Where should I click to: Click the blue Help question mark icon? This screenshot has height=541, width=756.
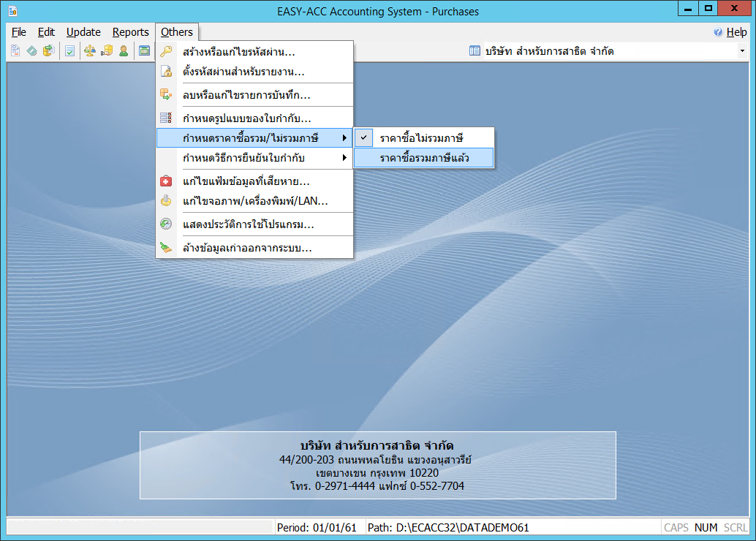tap(718, 32)
